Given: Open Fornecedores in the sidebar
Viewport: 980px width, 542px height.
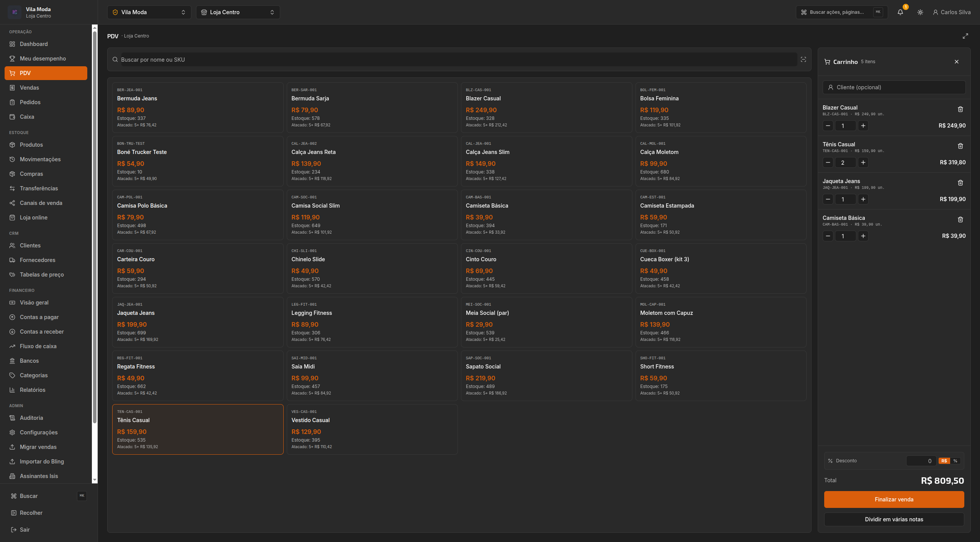Looking at the screenshot, I should (46, 260).
